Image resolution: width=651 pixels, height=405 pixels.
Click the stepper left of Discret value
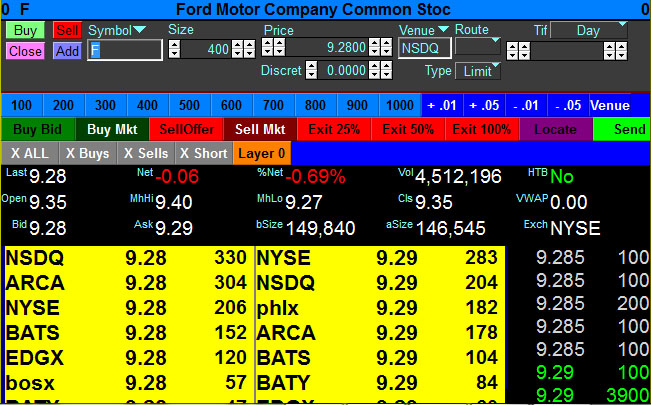[311, 70]
